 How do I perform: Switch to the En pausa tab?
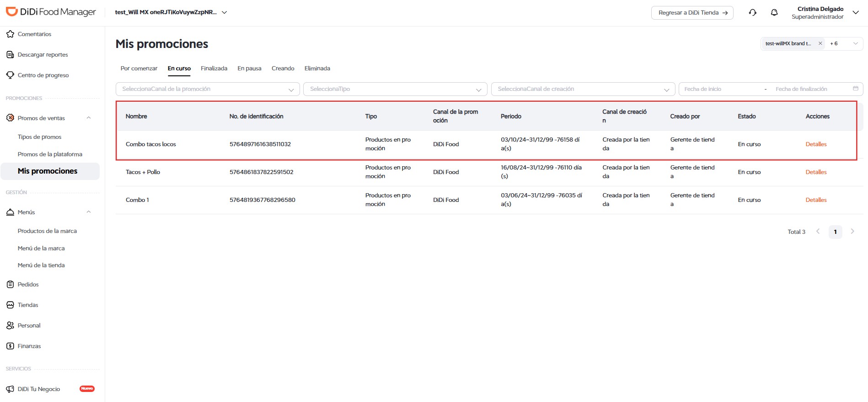(249, 69)
